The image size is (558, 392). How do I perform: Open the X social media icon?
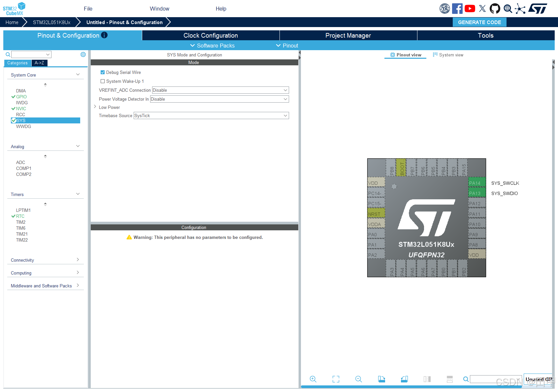tap(482, 9)
